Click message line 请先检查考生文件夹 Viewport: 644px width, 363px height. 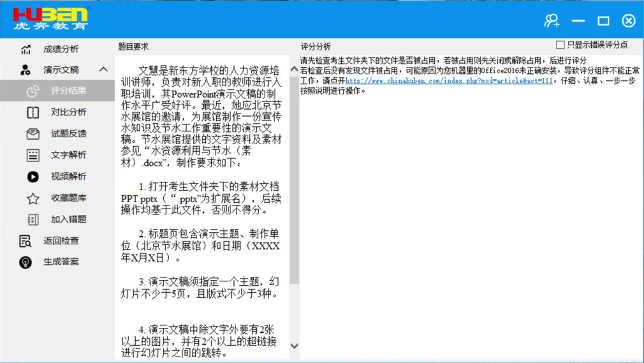443,61
